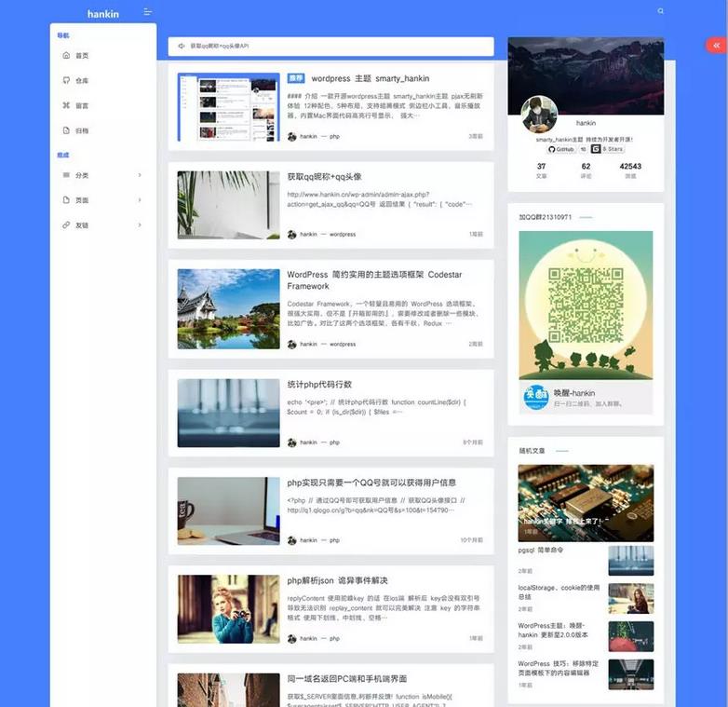
Task: Click the QQ group QR code image
Action: tap(586, 298)
